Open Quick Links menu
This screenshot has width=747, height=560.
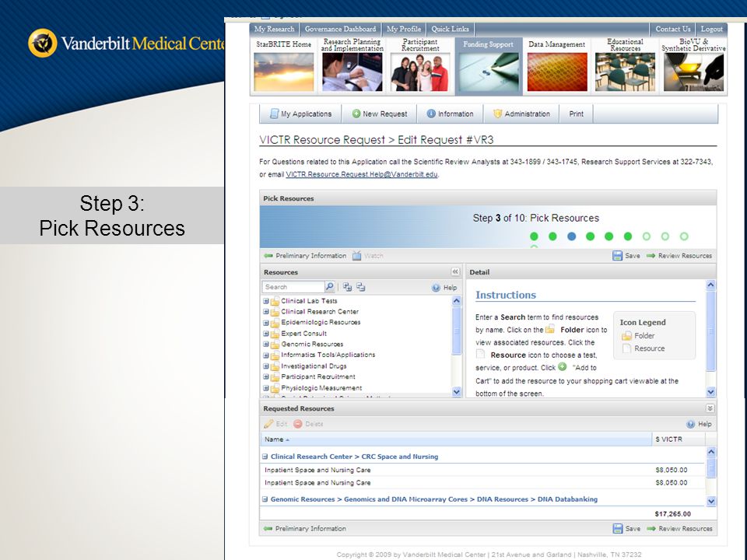point(451,29)
